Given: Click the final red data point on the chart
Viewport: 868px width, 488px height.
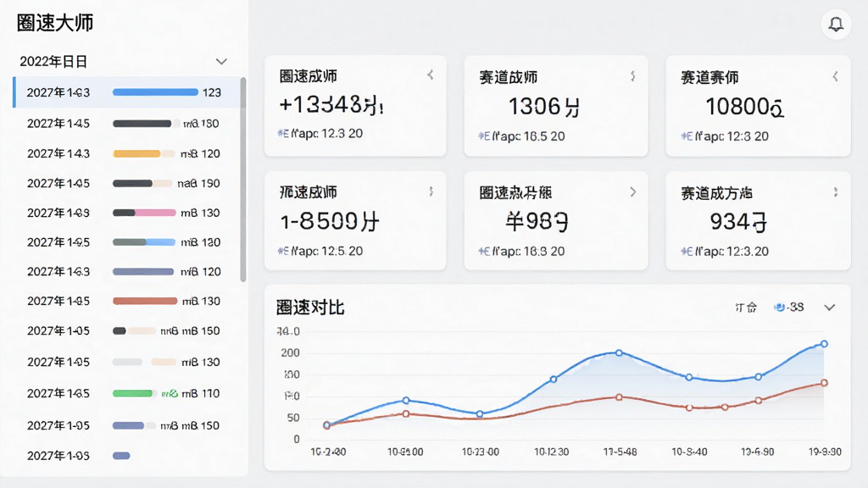Looking at the screenshot, I should [x=824, y=383].
